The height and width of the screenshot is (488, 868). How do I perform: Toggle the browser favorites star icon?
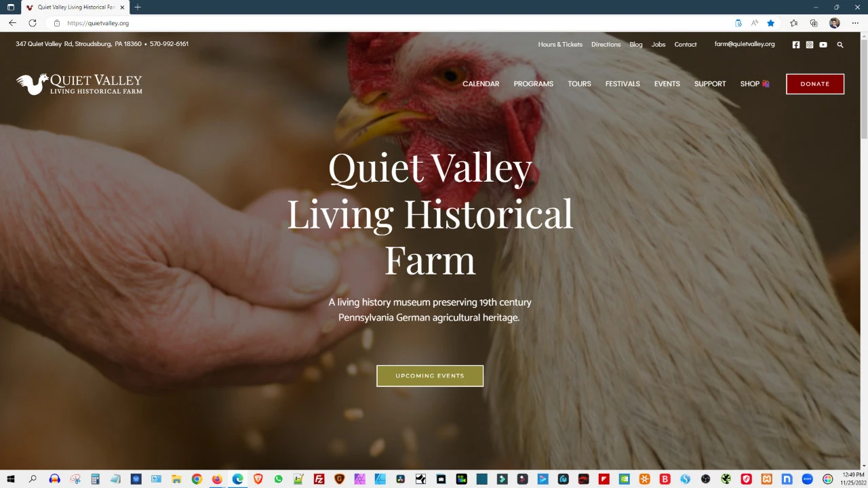pos(771,23)
